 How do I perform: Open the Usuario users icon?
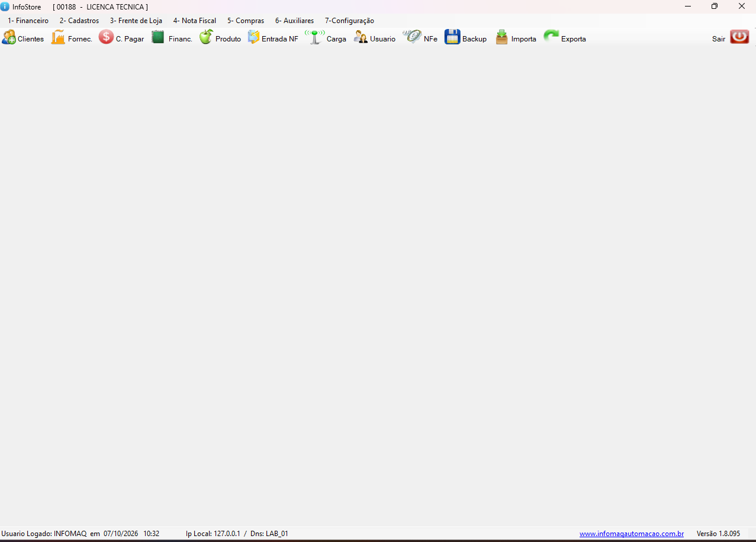(361, 37)
